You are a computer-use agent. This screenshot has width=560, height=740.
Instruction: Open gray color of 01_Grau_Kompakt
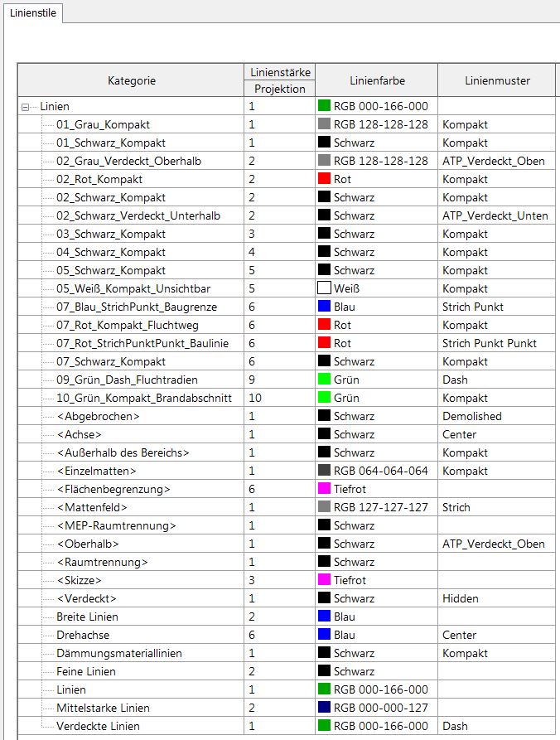coord(324,124)
